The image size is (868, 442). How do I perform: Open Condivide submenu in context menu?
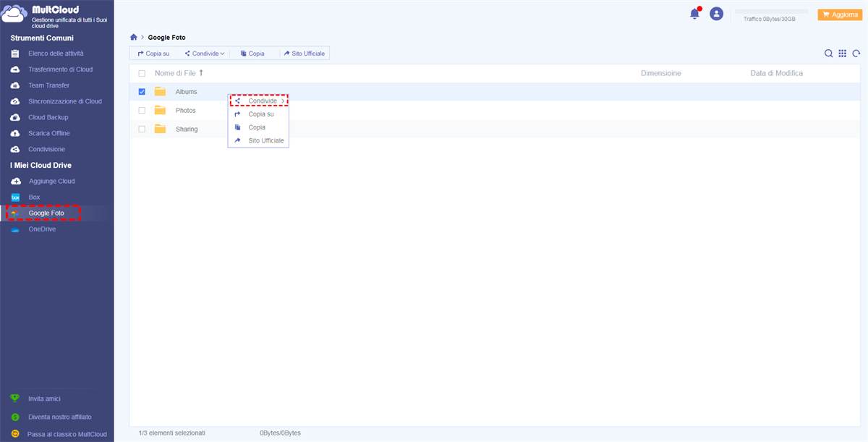(259, 101)
